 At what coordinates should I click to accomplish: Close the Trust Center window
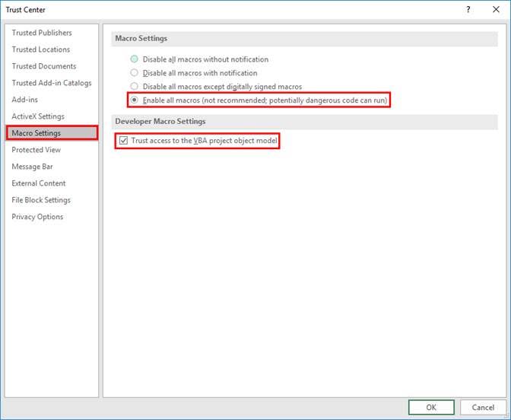(496, 9)
